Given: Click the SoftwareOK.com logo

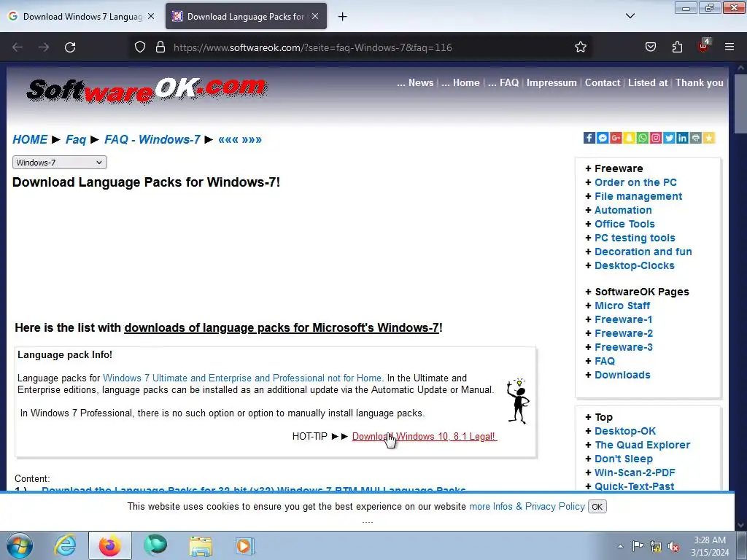Looking at the screenshot, I should [147, 90].
